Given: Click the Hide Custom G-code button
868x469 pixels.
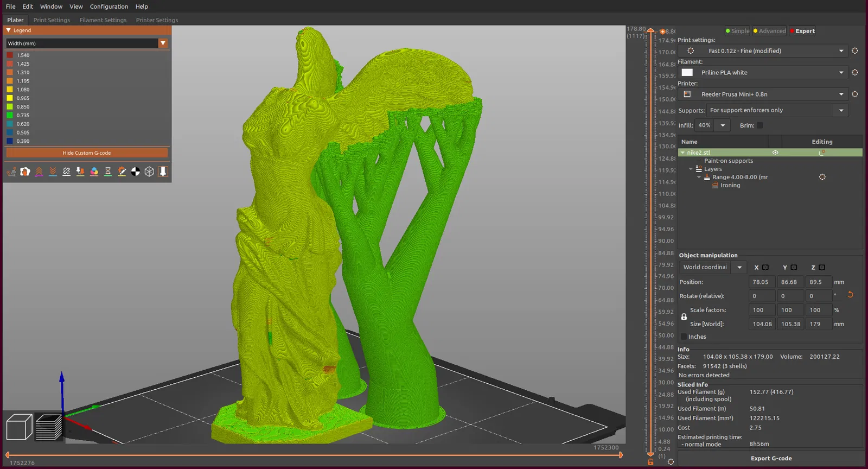Looking at the screenshot, I should point(87,153).
